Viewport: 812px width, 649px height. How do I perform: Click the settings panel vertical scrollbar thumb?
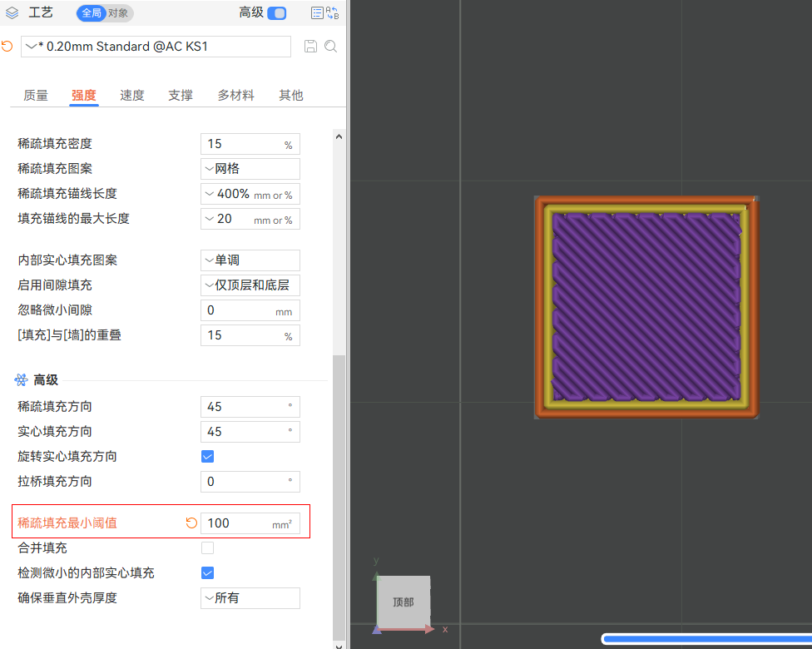[339, 498]
